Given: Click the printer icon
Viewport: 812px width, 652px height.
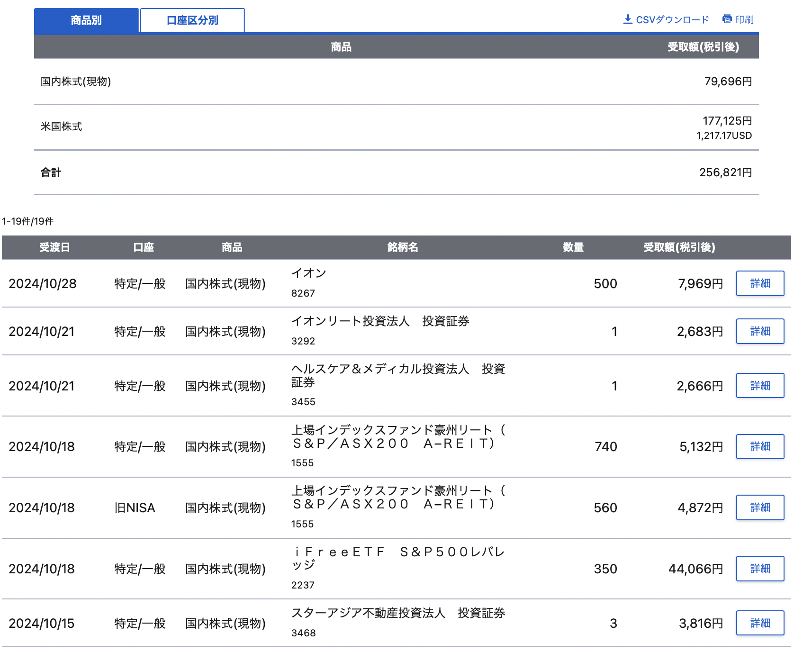Looking at the screenshot, I should click(727, 19).
